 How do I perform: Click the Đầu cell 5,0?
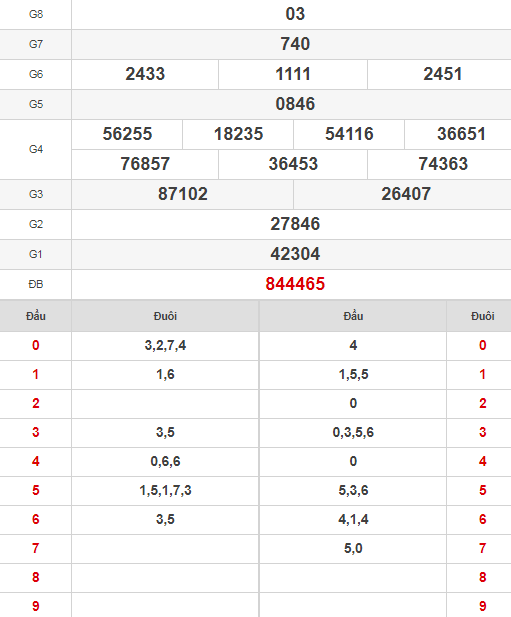click(353, 549)
